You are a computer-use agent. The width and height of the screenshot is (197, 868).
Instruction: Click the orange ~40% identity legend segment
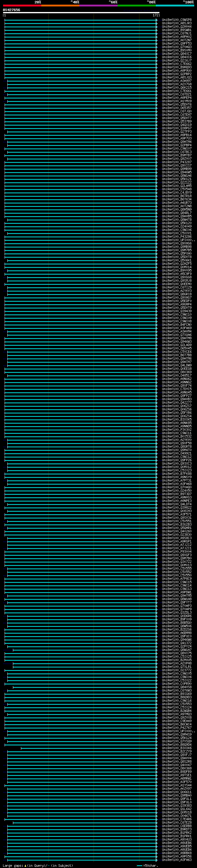tap(60, 6)
